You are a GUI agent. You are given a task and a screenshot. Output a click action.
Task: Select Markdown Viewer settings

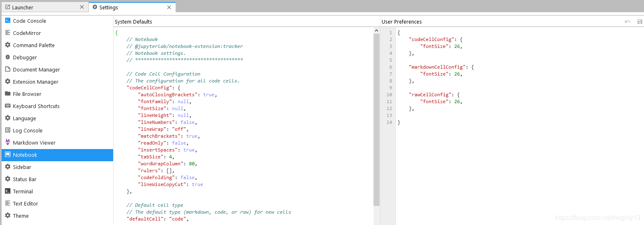tap(57, 143)
